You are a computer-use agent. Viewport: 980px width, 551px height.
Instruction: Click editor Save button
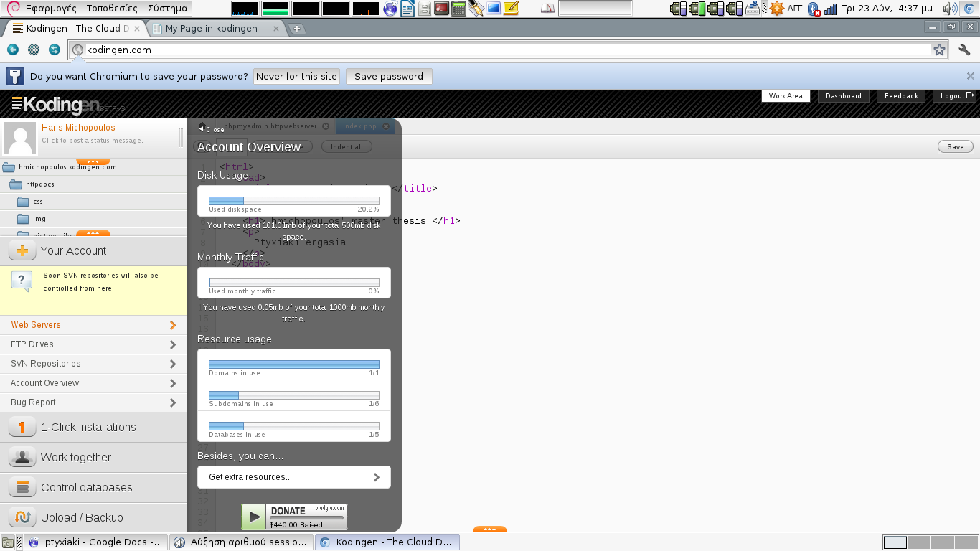coord(956,146)
